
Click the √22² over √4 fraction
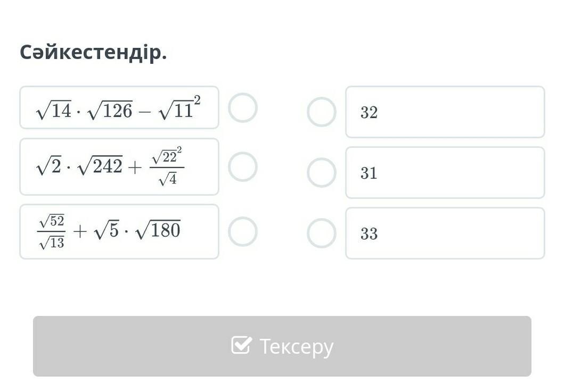tap(167, 167)
